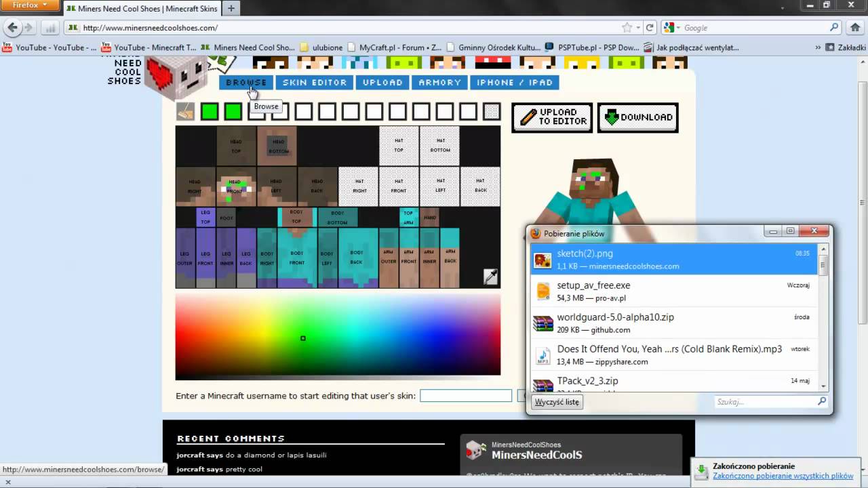Click the browser Back arrow button

point(12,28)
